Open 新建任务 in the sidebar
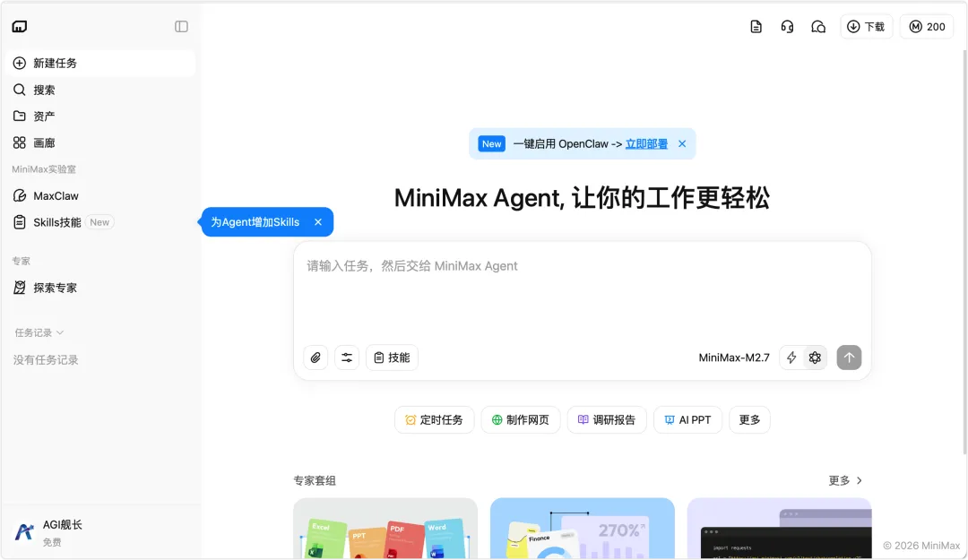The width and height of the screenshot is (968, 560). tap(100, 63)
